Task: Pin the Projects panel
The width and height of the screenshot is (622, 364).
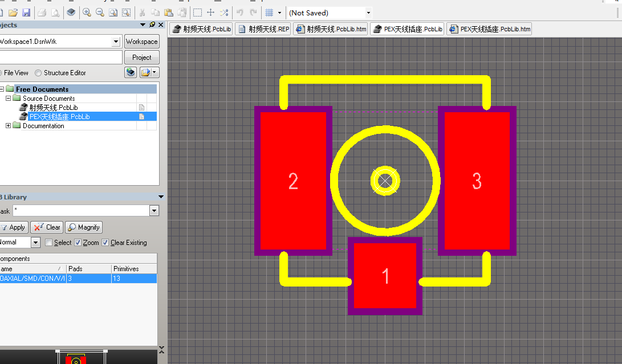Action: point(152,24)
